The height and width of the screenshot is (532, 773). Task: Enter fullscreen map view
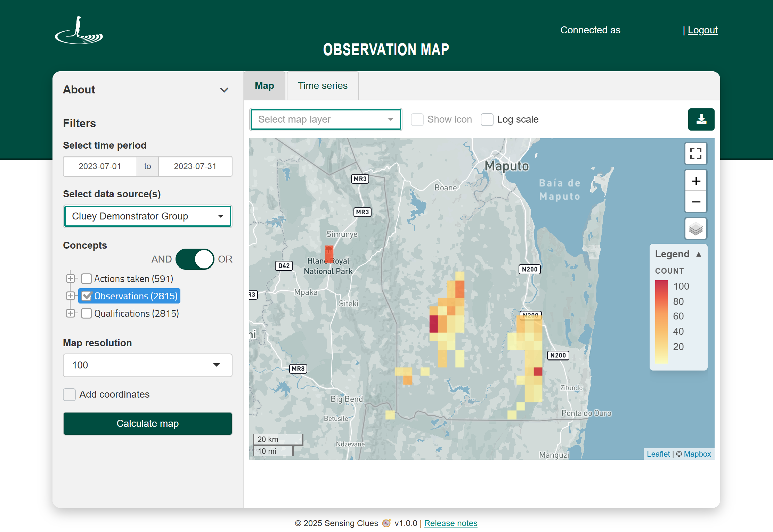coord(695,153)
